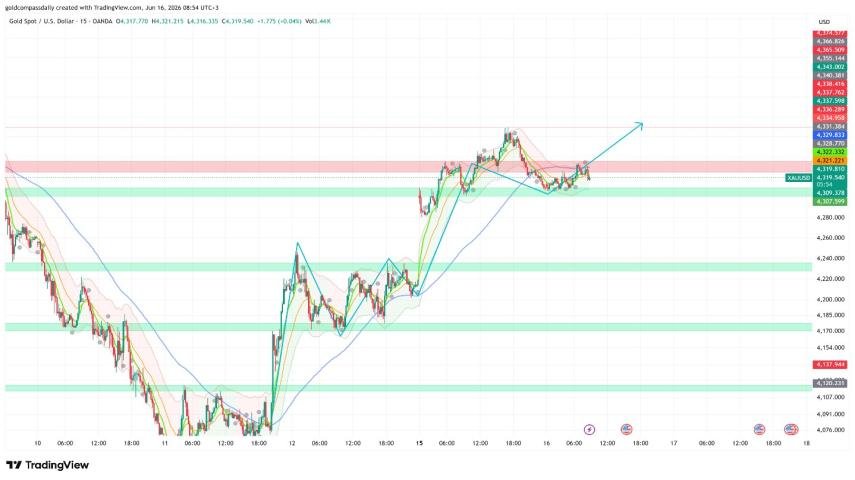Select the orange 4,321.221 price label
The width and height of the screenshot is (855, 480).
830,160
